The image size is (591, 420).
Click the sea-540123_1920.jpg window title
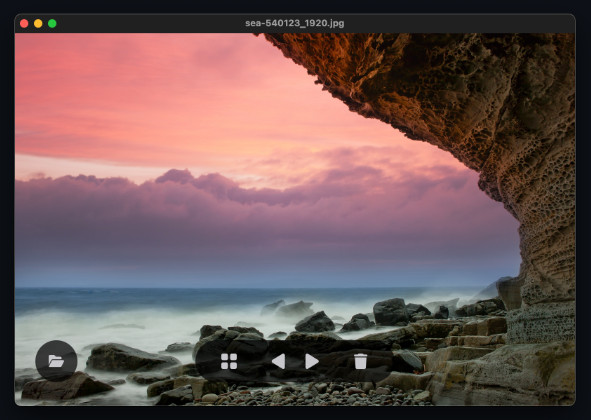tap(295, 23)
